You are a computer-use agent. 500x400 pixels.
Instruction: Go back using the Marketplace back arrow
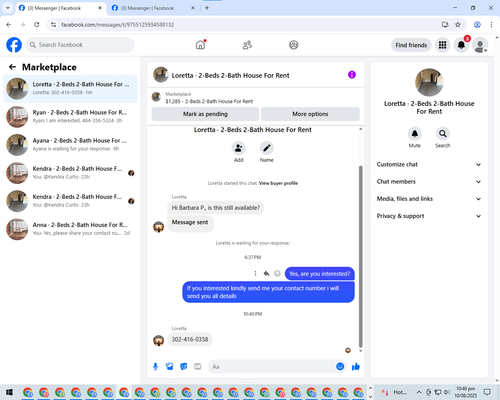coord(12,67)
